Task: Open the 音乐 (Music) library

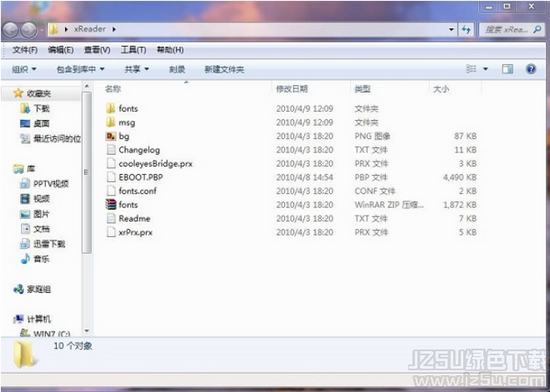Action: tap(35, 259)
